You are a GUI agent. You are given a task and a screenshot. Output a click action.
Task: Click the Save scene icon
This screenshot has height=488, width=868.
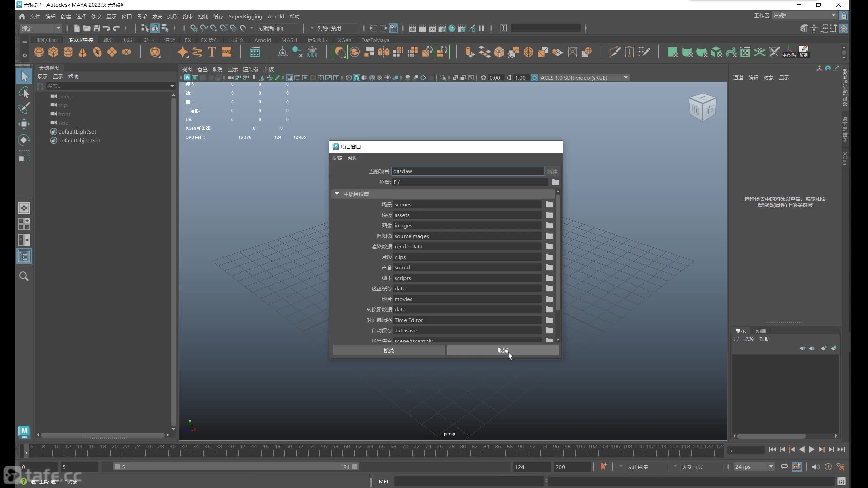pyautogui.click(x=97, y=28)
